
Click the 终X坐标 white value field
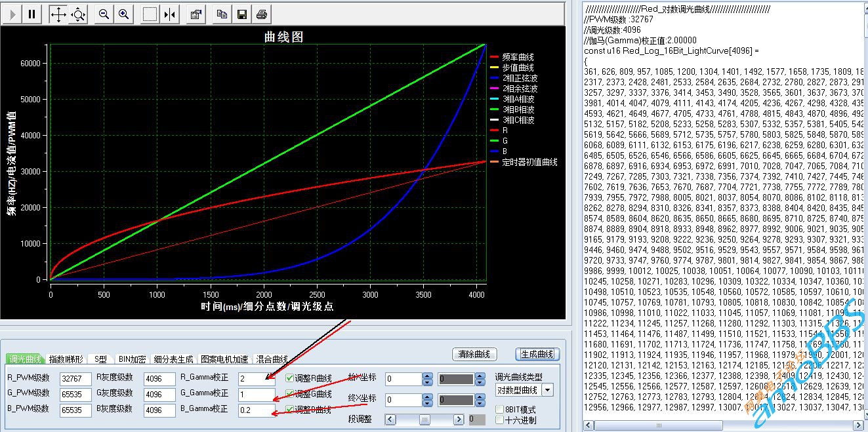pyautogui.click(x=403, y=399)
